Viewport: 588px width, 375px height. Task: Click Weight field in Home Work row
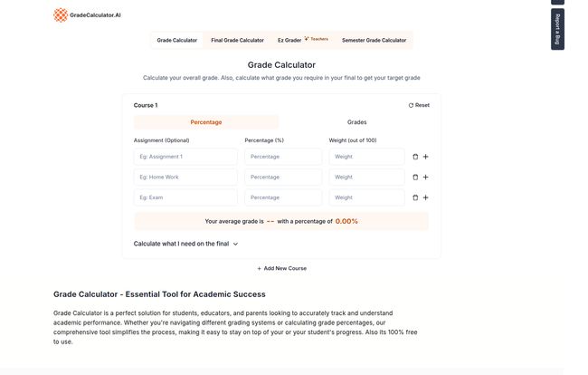point(366,178)
